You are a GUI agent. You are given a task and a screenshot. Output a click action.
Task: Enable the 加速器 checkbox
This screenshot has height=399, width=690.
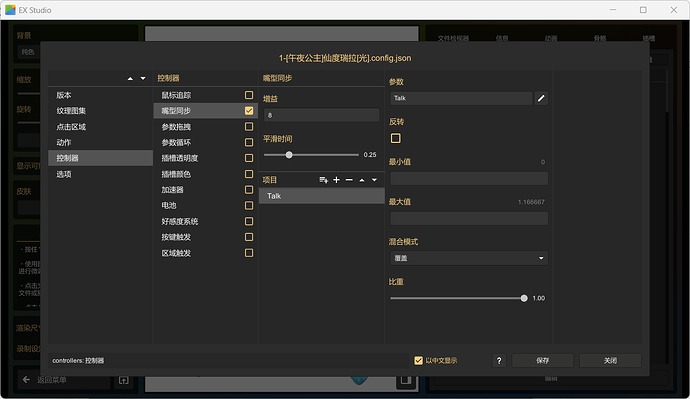249,190
